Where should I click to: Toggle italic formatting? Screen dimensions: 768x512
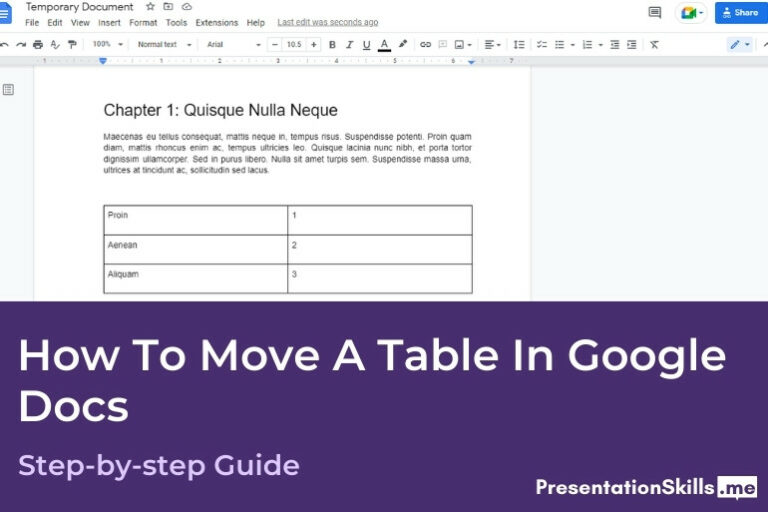pyautogui.click(x=349, y=45)
